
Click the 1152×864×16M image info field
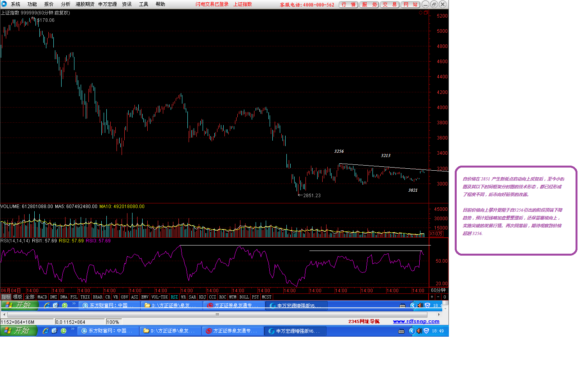click(x=26, y=322)
